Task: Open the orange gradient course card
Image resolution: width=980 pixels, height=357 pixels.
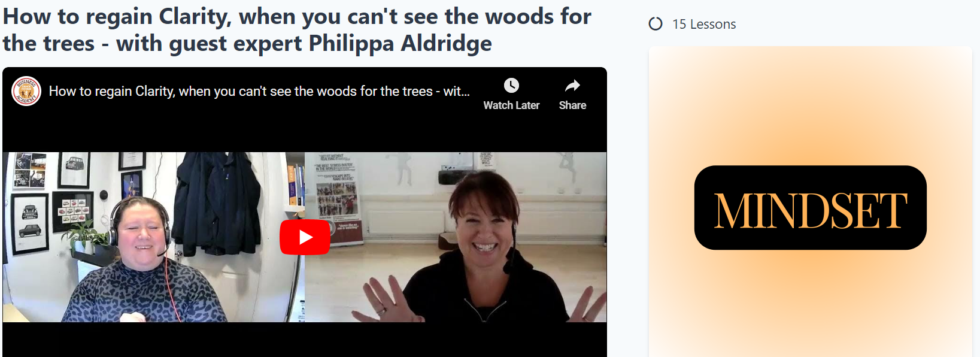Action: [811, 202]
